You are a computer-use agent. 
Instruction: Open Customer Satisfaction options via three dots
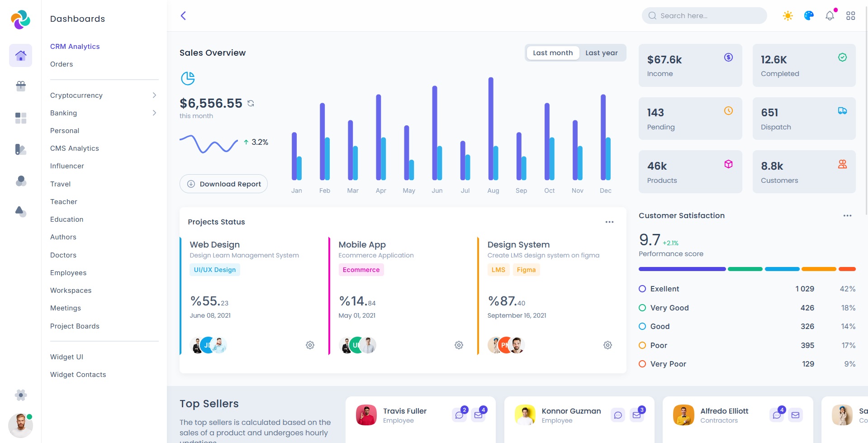pos(847,215)
